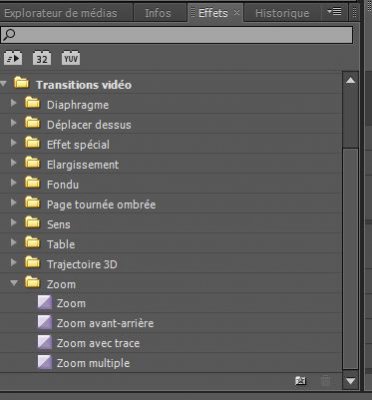
Task: Select the Zoom transition effect icon
Action: coord(45,303)
